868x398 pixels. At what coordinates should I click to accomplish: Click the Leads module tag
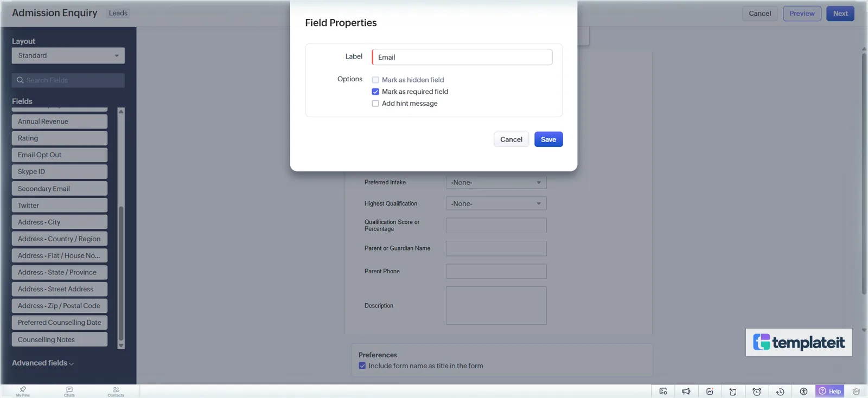click(118, 13)
